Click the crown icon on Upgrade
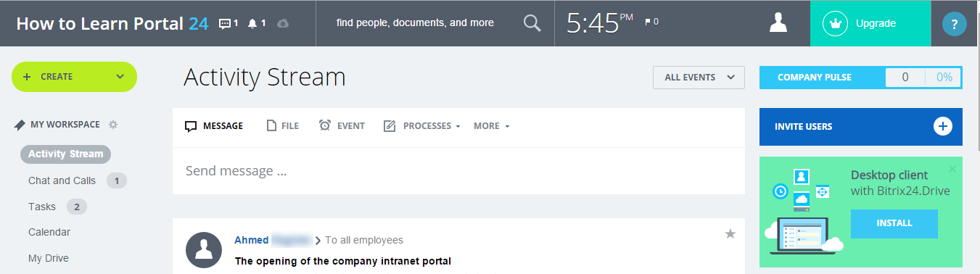Screen dimensions: 980x274 click(x=836, y=23)
